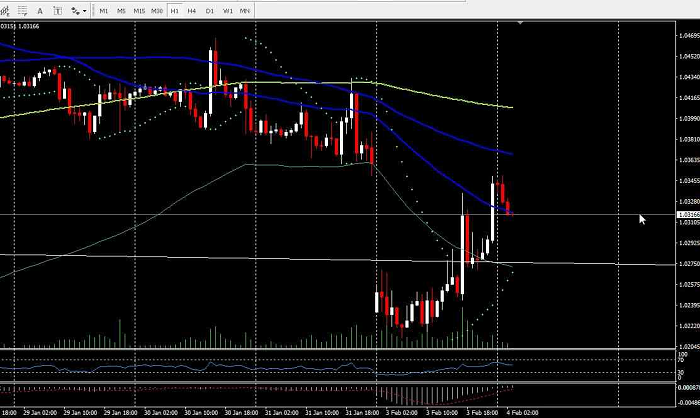Select the active H1 timeframe button

(175, 10)
